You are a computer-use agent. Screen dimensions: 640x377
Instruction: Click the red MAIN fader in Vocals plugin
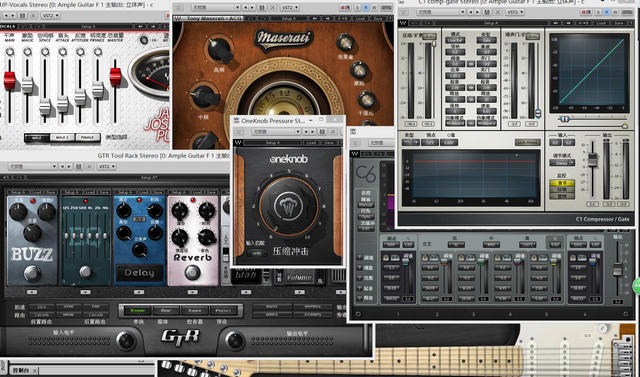click(9, 80)
